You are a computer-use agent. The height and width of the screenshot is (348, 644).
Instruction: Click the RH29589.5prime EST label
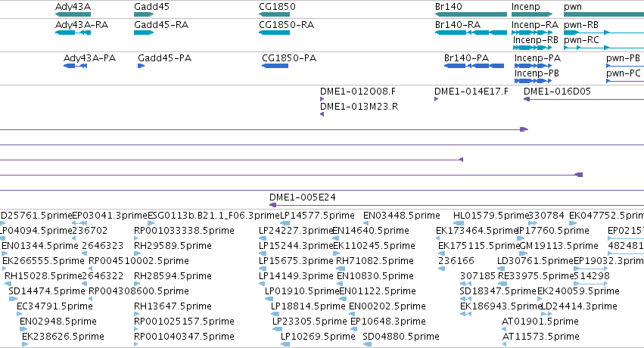click(x=173, y=245)
